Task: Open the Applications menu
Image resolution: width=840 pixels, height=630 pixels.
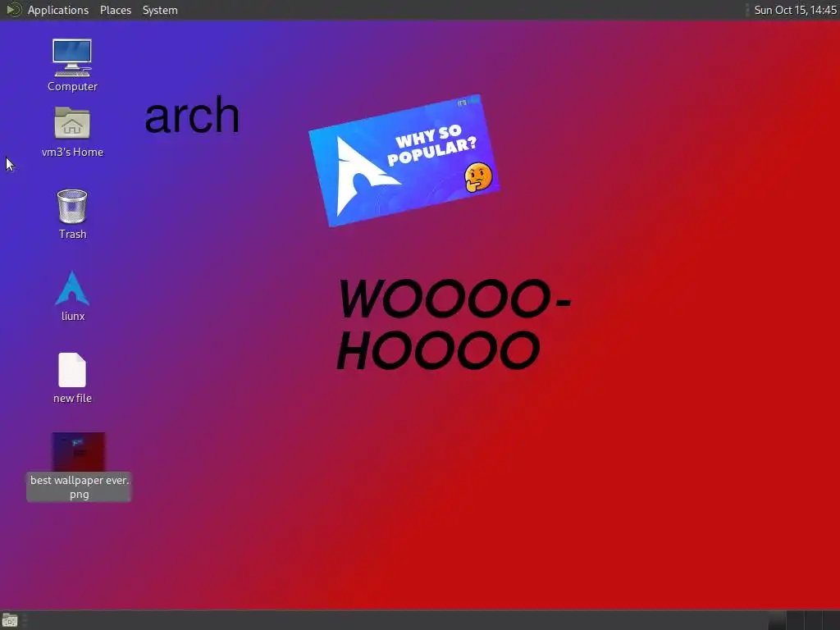Action: [x=58, y=10]
